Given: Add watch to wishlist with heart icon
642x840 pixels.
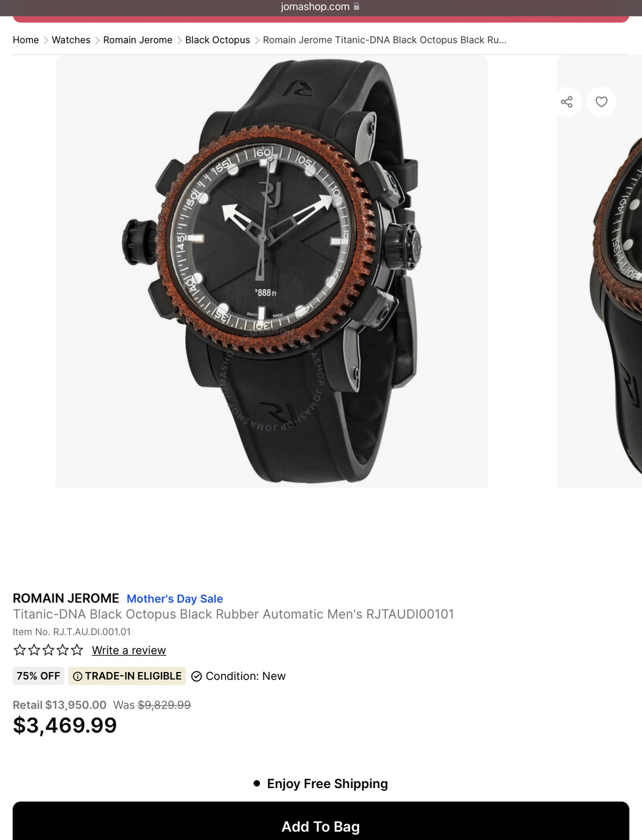Looking at the screenshot, I should (x=601, y=102).
